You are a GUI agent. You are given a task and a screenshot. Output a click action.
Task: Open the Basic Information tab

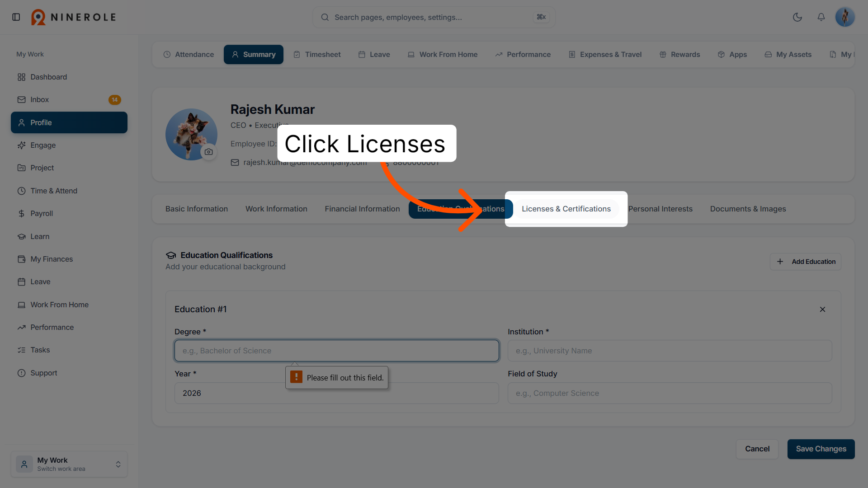click(x=197, y=209)
